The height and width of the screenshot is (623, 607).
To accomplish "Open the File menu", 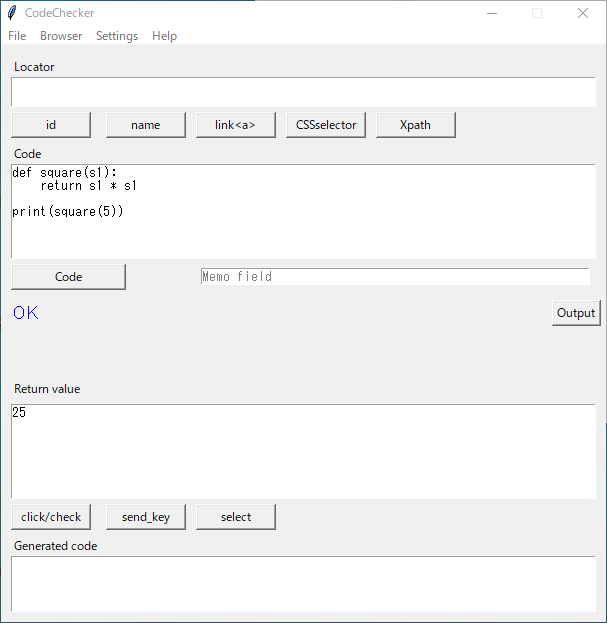I will pos(17,36).
